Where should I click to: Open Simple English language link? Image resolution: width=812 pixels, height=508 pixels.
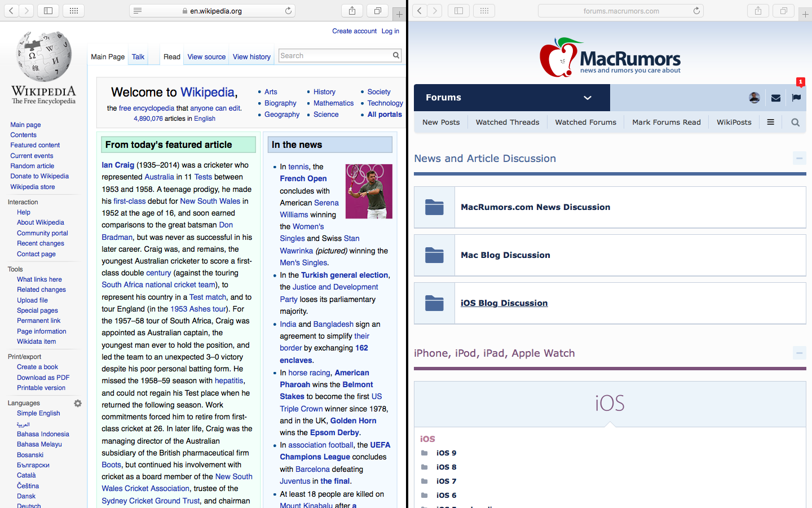point(38,413)
